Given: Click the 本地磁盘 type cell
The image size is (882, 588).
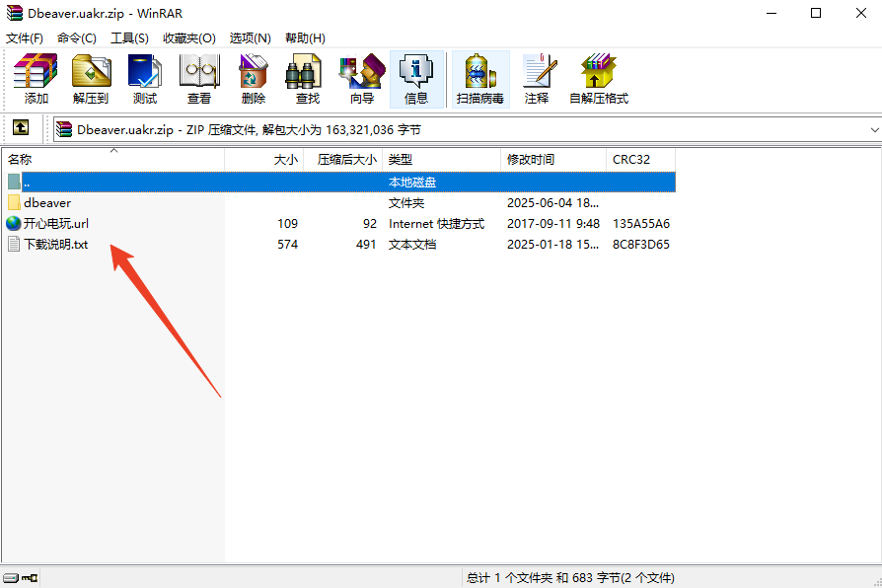Looking at the screenshot, I should click(x=412, y=183).
